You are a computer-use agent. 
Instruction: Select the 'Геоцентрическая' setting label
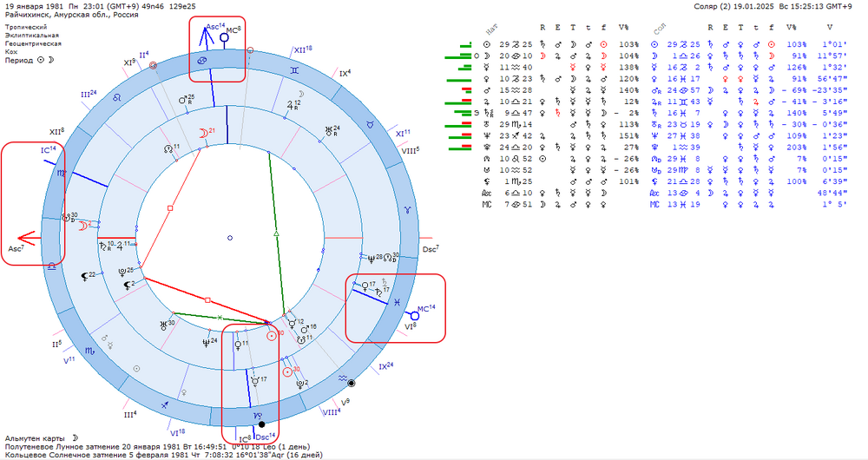(33, 43)
